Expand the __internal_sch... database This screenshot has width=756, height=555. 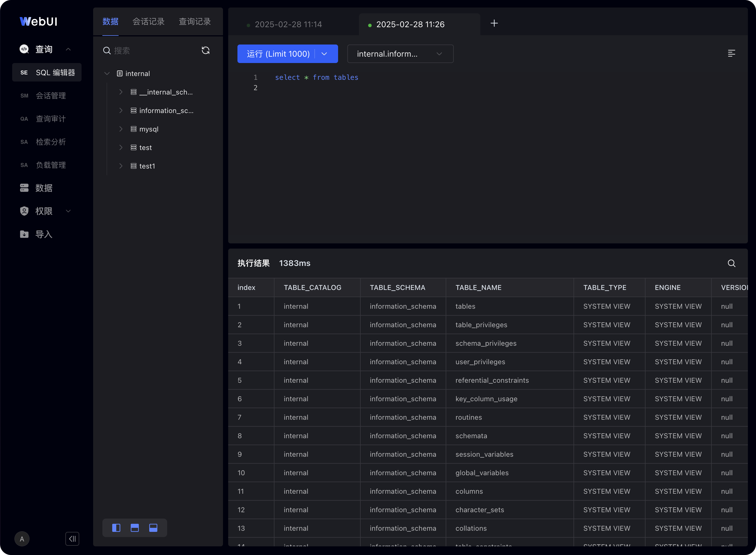121,92
